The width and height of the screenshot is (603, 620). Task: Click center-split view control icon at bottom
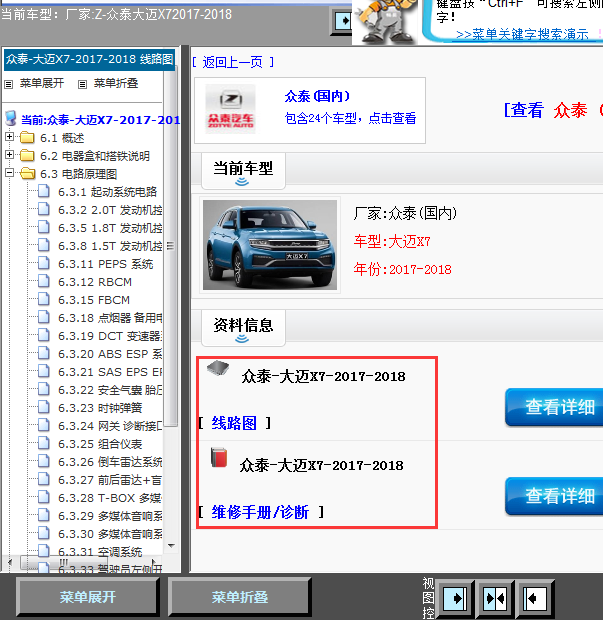[x=495, y=599]
